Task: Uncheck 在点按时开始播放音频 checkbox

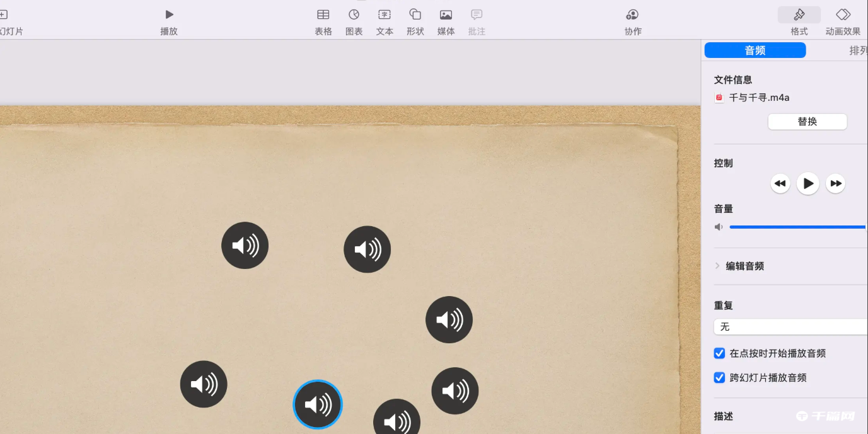Action: pyautogui.click(x=719, y=353)
